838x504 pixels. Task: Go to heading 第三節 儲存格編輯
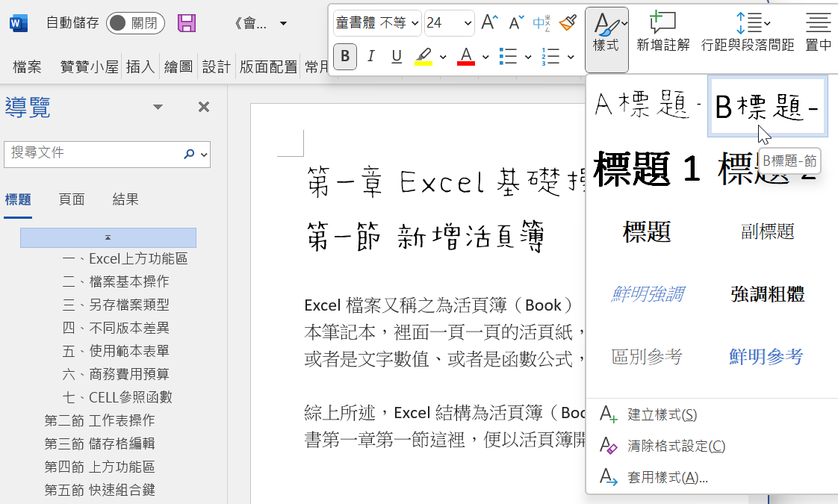coord(99,444)
